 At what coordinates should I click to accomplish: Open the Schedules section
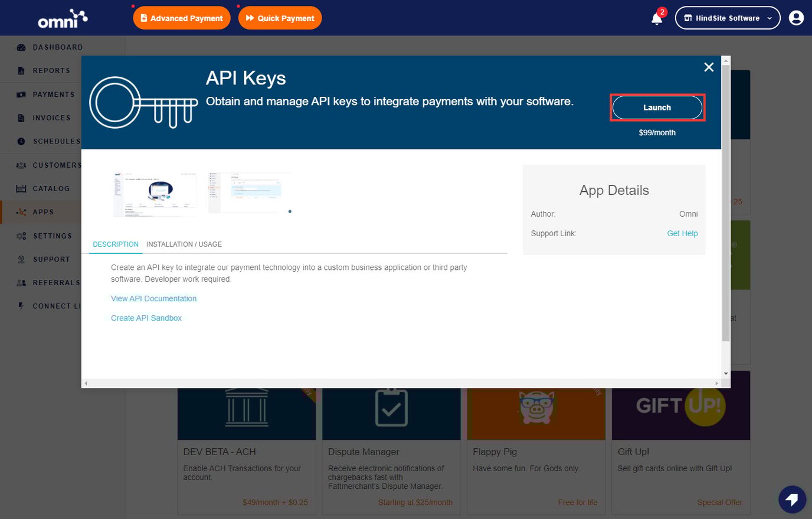(57, 141)
